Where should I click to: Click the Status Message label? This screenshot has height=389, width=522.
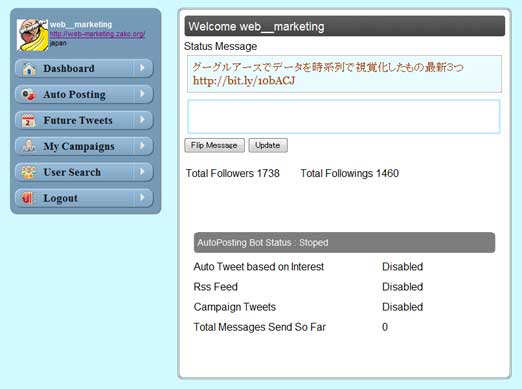(220, 46)
